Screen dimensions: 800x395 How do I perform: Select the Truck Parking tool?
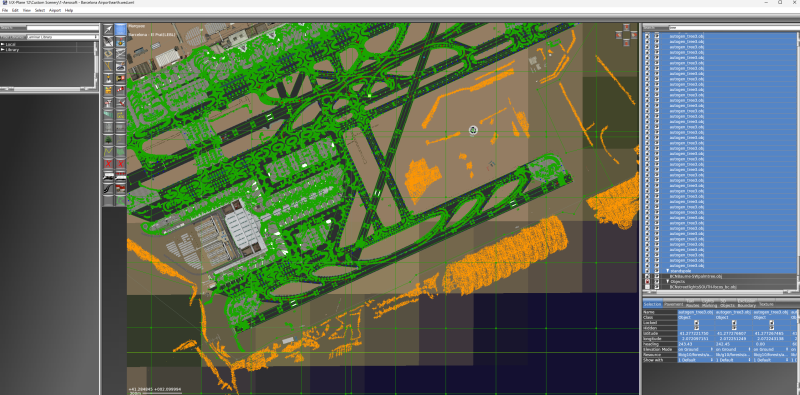[x=109, y=176]
